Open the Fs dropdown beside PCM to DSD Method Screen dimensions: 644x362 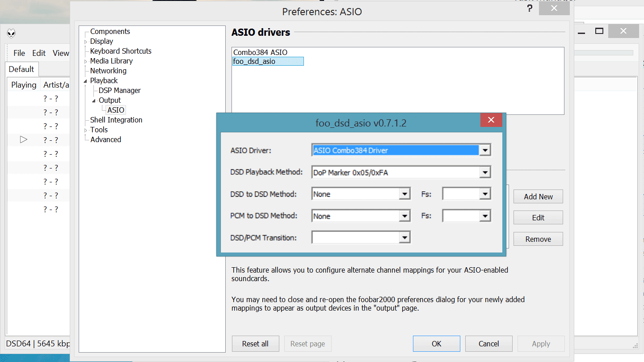[485, 216]
